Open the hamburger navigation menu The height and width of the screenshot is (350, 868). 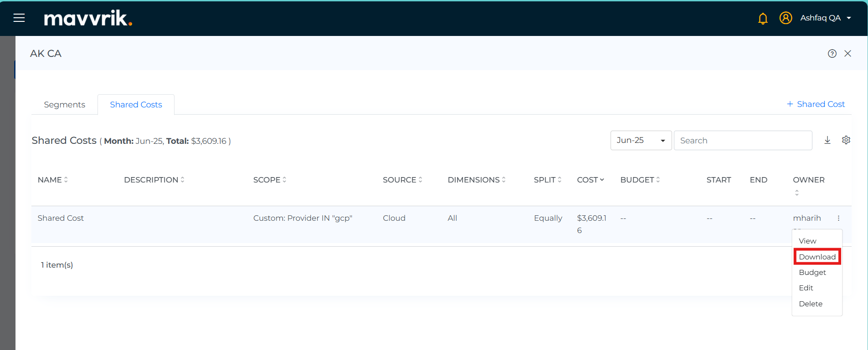coord(19,18)
